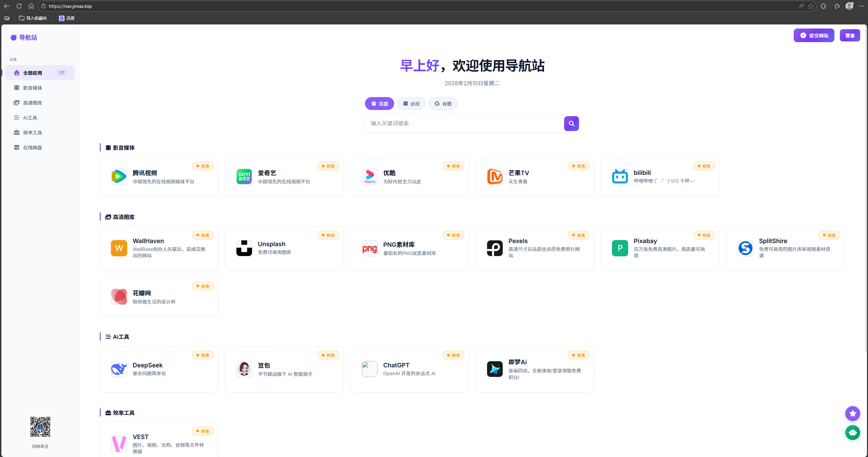Select Ai工具 category in sidebar
The width and height of the screenshot is (868, 457).
click(30, 118)
